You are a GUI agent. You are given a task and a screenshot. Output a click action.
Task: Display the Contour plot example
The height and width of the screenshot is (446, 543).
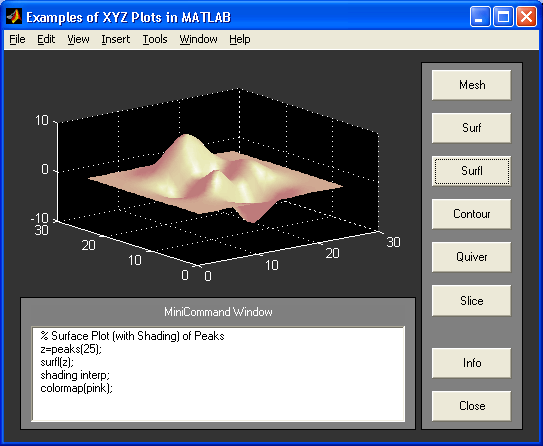tap(471, 214)
